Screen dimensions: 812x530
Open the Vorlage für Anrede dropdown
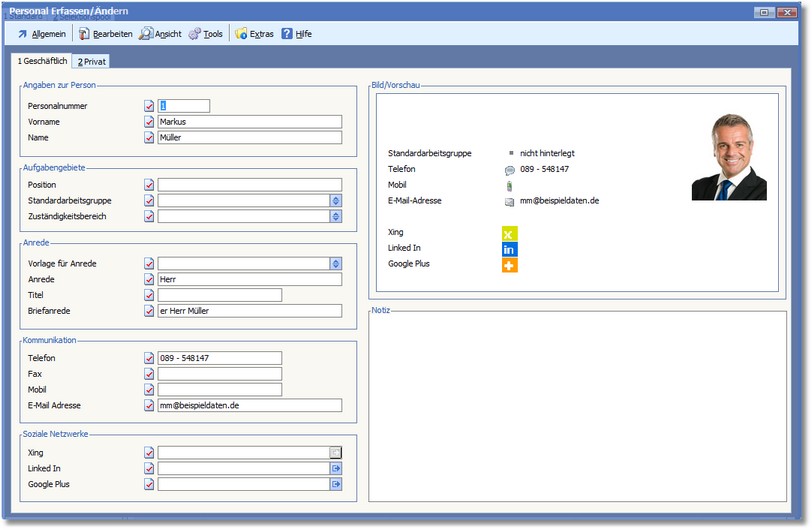pos(336,264)
